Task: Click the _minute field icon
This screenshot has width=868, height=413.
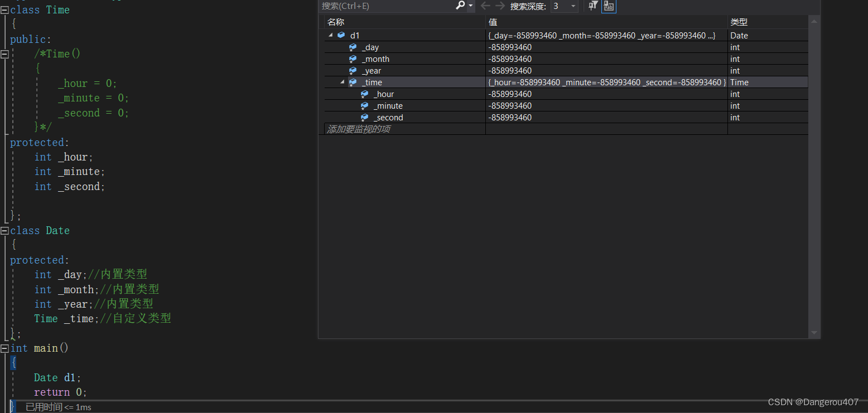Action: tap(364, 106)
